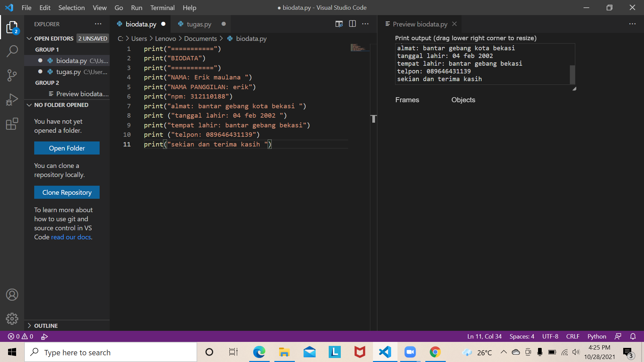Toggle Python language mode in status bar
The image size is (644, 362).
[597, 336]
